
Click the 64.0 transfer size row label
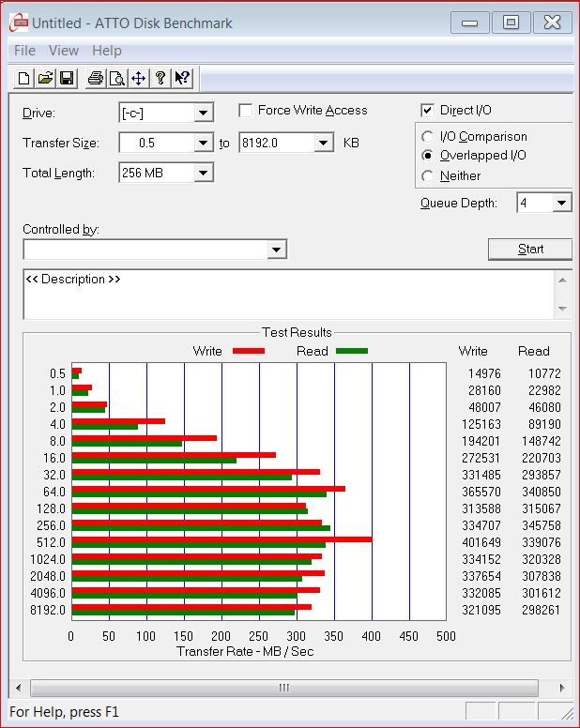pos(54,492)
